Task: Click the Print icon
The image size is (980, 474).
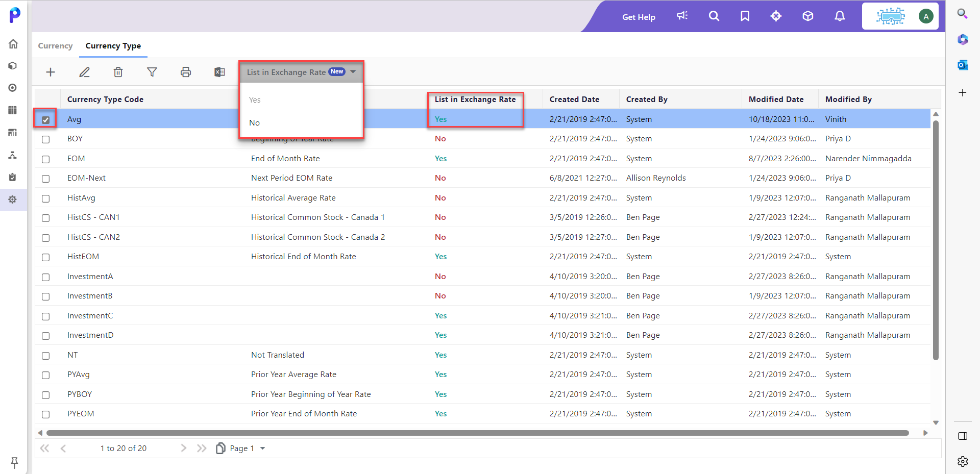Action: [186, 72]
